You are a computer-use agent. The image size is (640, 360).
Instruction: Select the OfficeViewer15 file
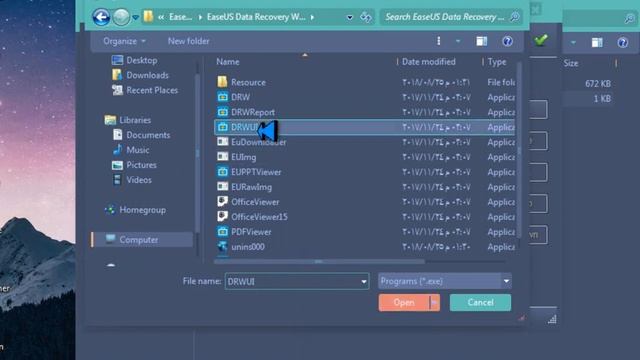click(259, 217)
